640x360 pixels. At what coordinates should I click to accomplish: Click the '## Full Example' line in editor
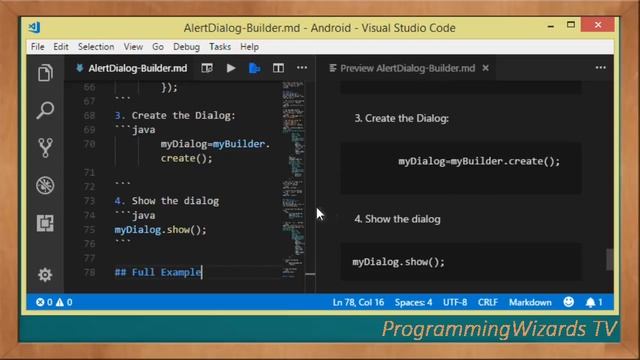coord(158,272)
